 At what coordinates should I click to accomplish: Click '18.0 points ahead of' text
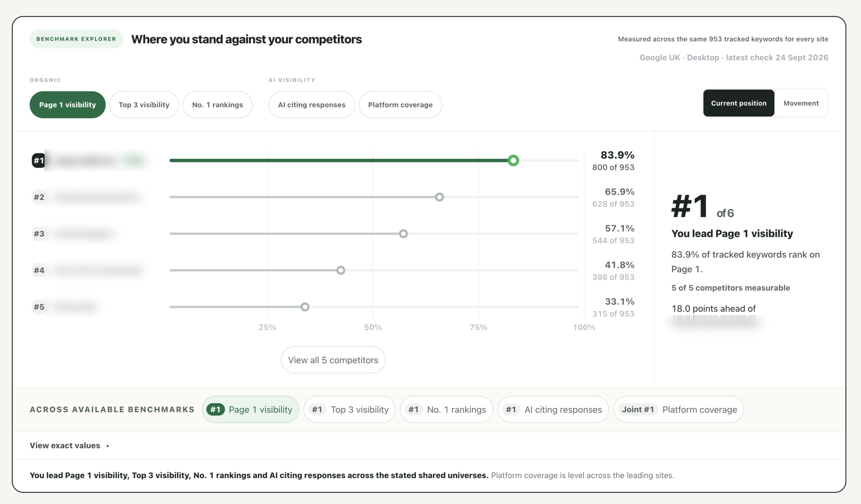pyautogui.click(x=713, y=308)
